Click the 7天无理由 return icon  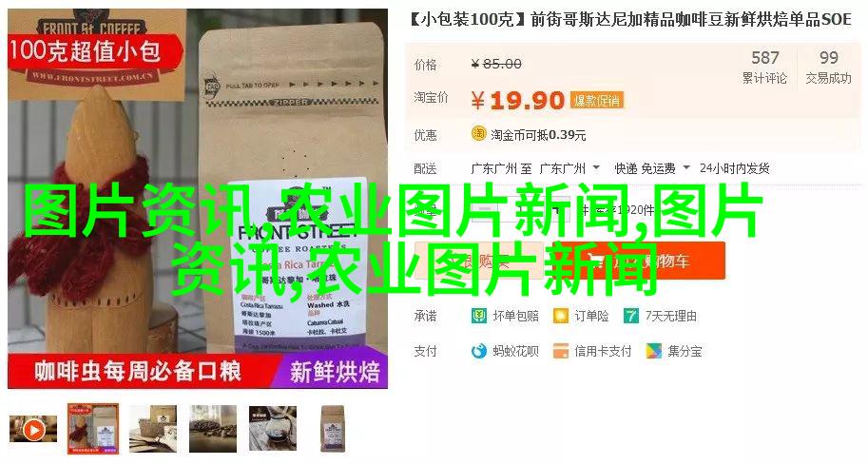click(630, 316)
